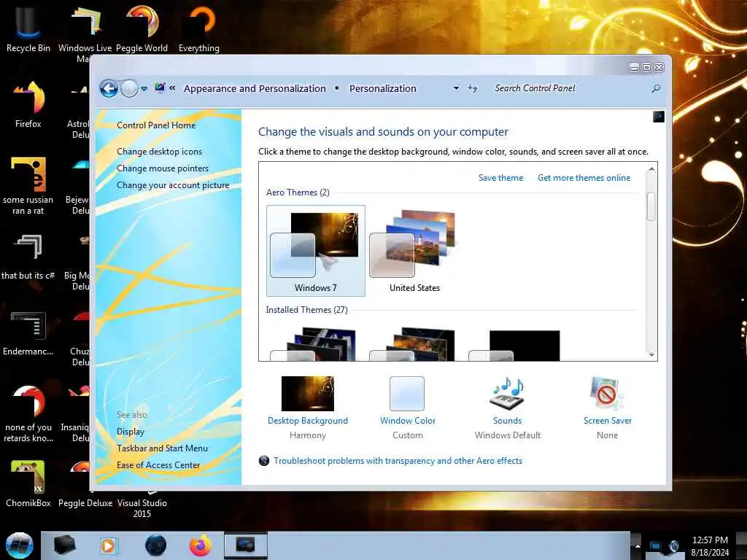Refresh the Control Panel page
This screenshot has height=560, width=747.
[x=472, y=88]
